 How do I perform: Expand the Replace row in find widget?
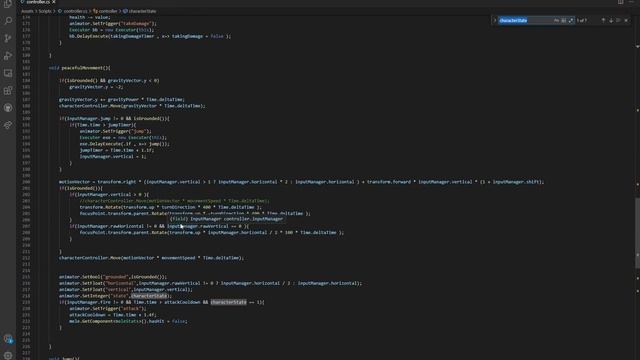pos(495,20)
